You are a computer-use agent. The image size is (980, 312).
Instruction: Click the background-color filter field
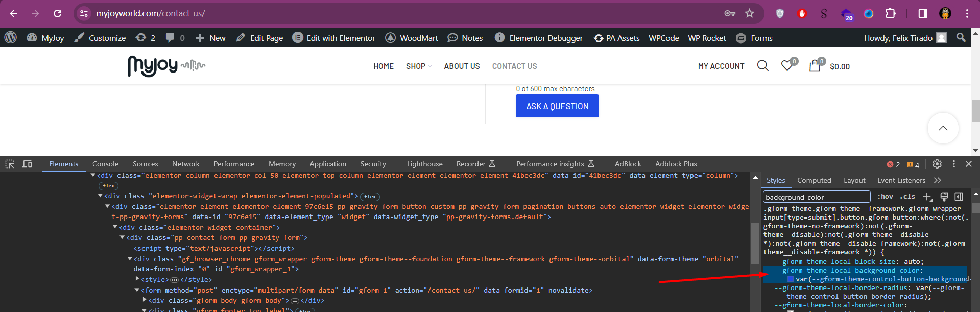coord(817,197)
